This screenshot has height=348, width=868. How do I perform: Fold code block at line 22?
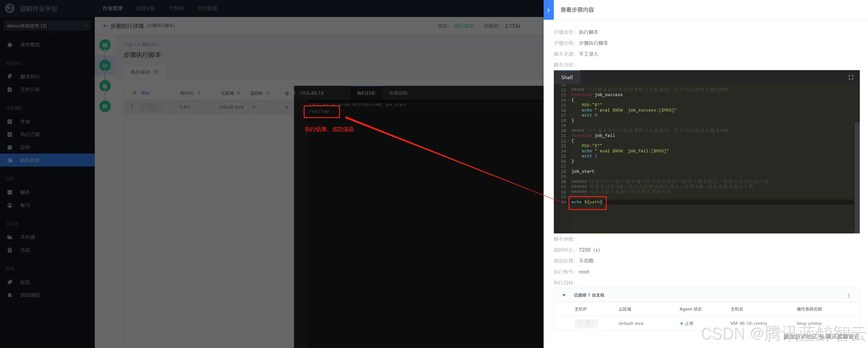[569, 141]
